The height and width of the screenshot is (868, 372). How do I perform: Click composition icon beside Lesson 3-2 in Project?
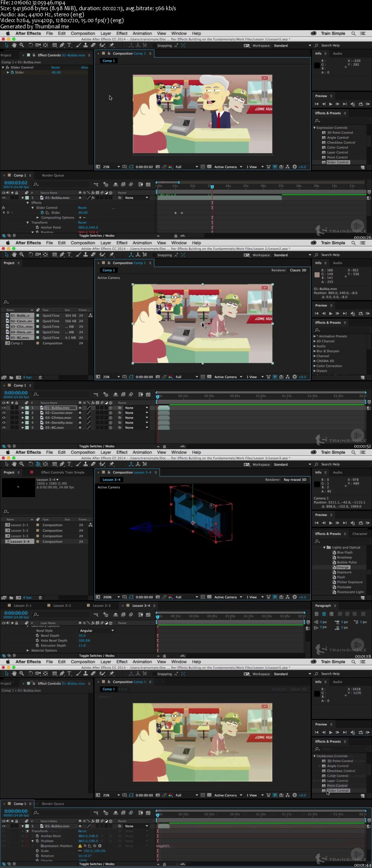[7, 531]
